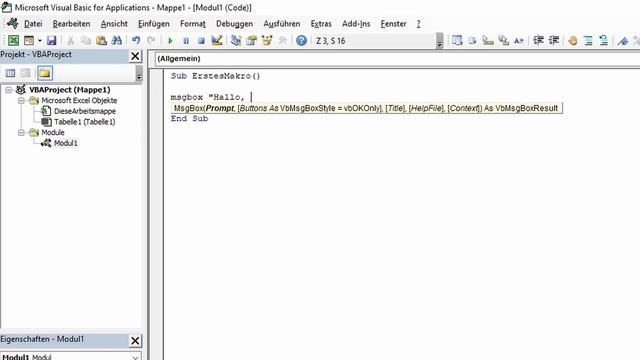Open the Add-Ins menu
The image size is (640, 360).
click(356, 24)
